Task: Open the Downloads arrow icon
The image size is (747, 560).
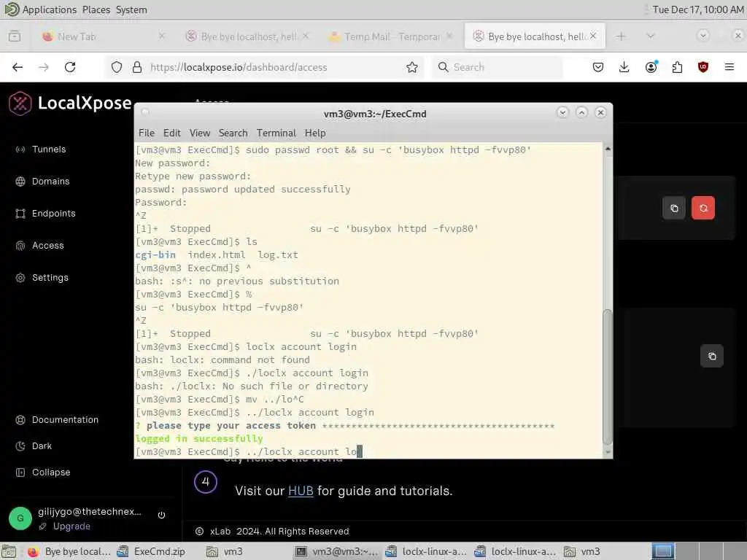Action: pyautogui.click(x=624, y=67)
